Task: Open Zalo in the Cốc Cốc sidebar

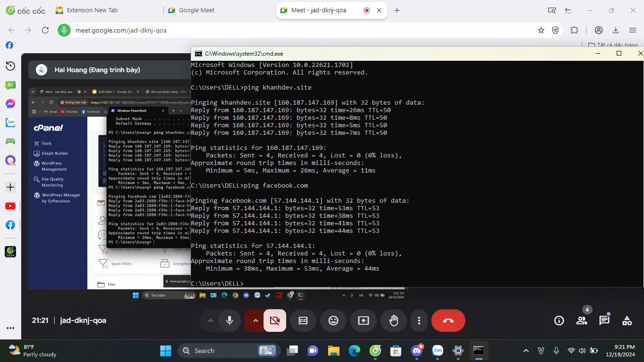Action: click(10, 123)
